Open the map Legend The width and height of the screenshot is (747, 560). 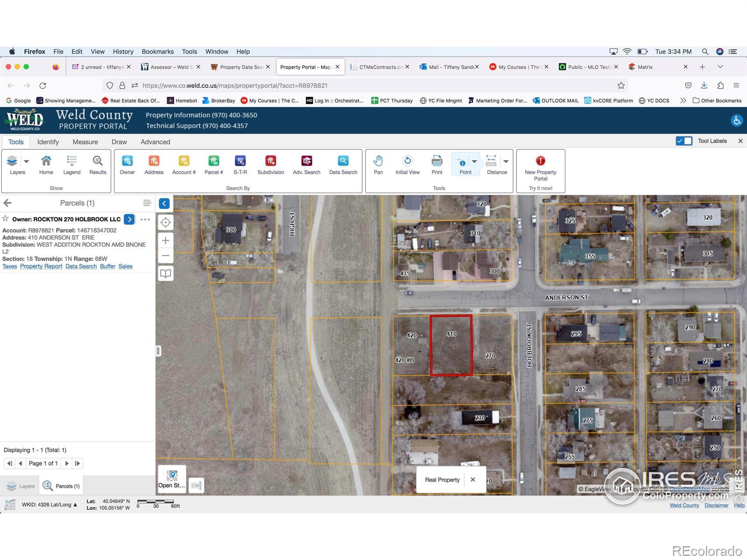pos(71,161)
